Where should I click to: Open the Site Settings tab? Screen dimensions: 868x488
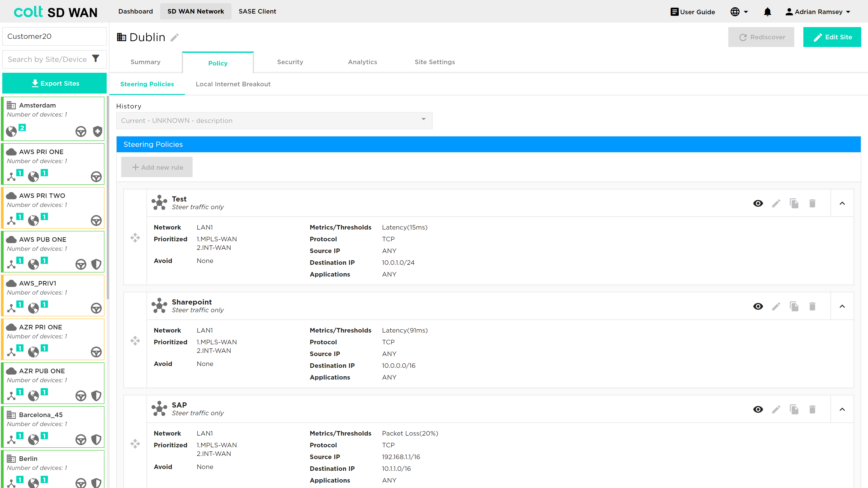click(x=435, y=62)
